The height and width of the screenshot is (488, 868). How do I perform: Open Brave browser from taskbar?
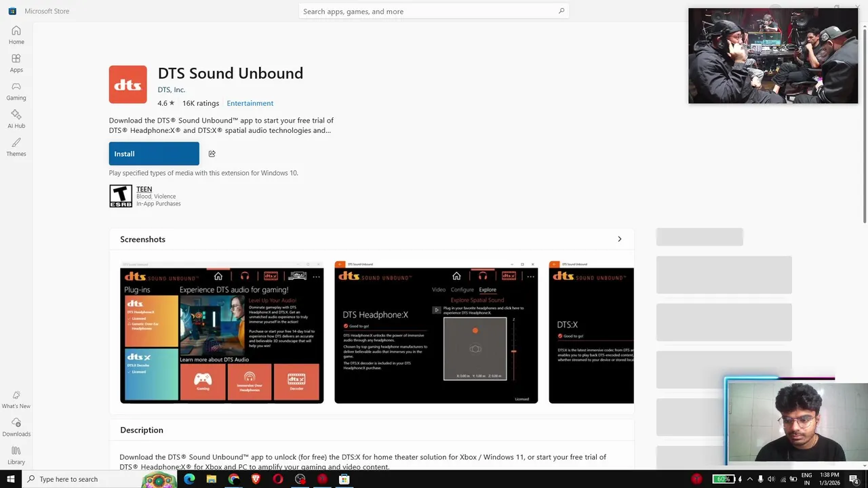pos(256,479)
